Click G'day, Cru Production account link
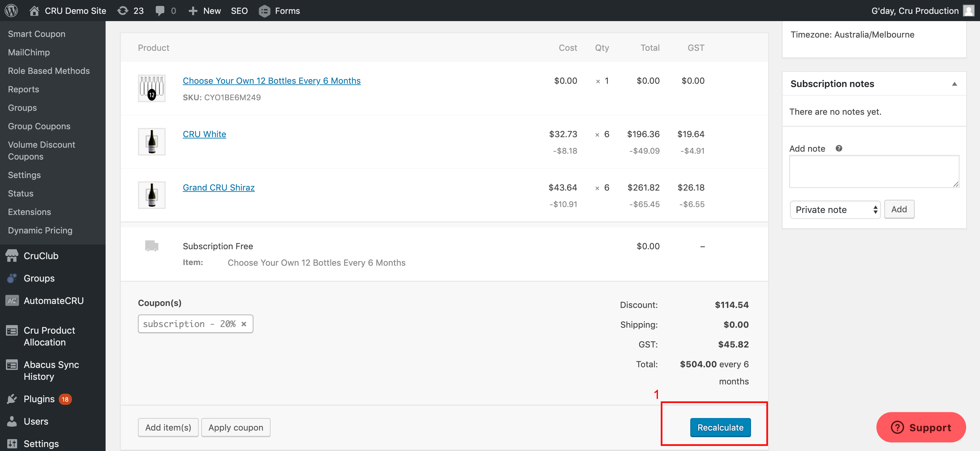 coord(915,11)
